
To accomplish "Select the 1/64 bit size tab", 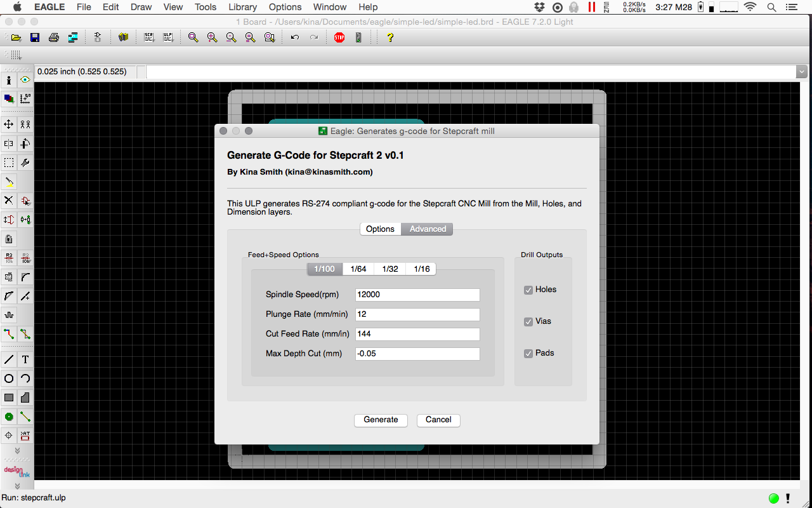I will point(358,269).
